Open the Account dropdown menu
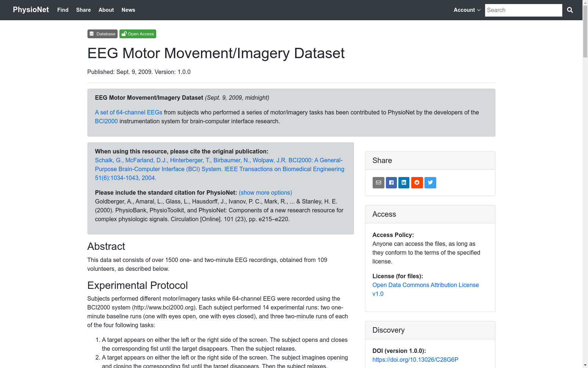Screen dimensions: 588x368 466,10
